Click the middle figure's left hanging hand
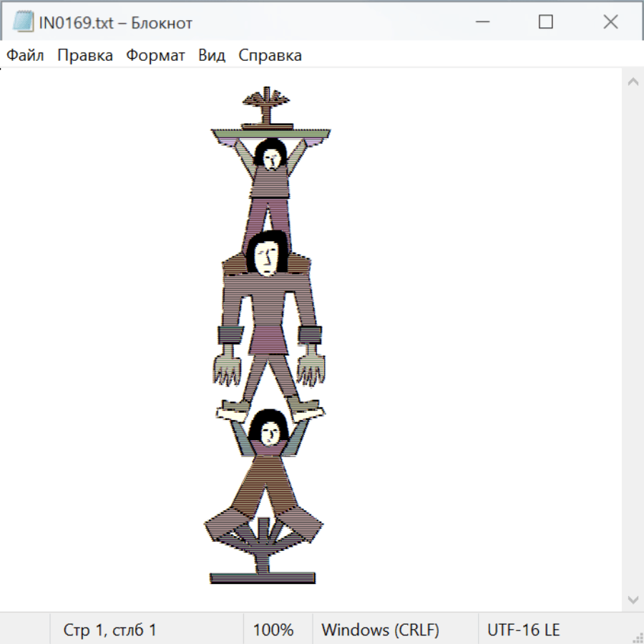This screenshot has height=644, width=644. pos(228,367)
